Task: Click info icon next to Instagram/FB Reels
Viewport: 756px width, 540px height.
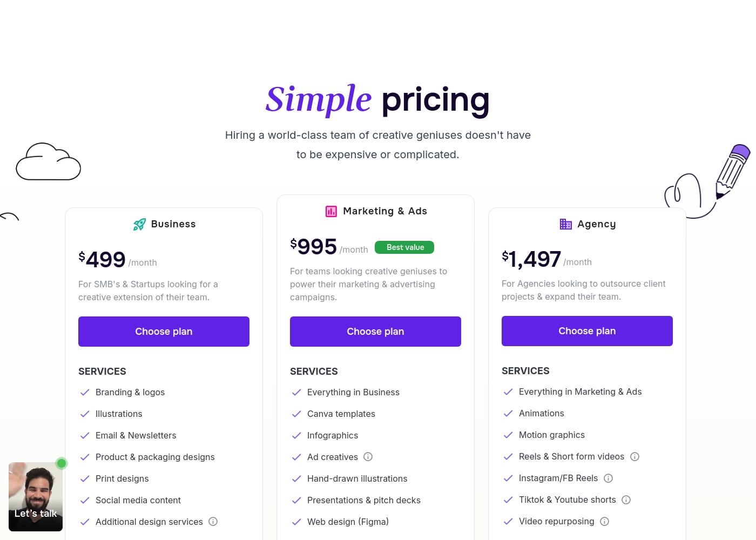Action: [609, 478]
